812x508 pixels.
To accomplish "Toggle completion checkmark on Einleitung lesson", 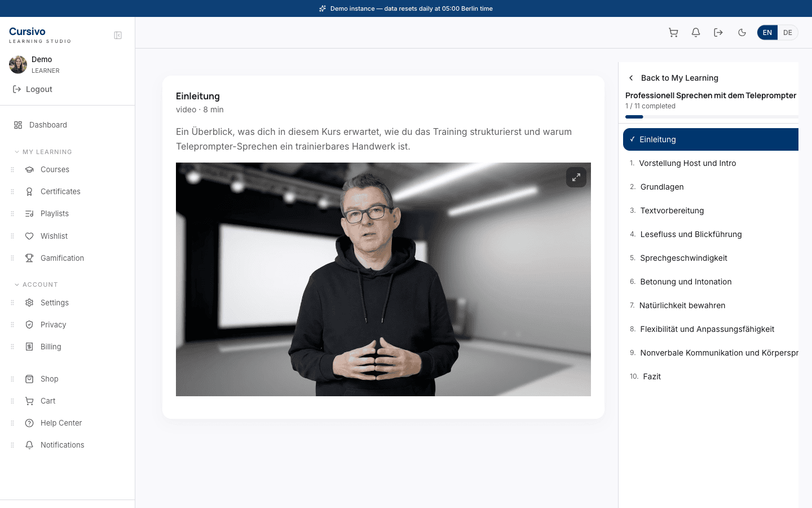I will [x=632, y=139].
